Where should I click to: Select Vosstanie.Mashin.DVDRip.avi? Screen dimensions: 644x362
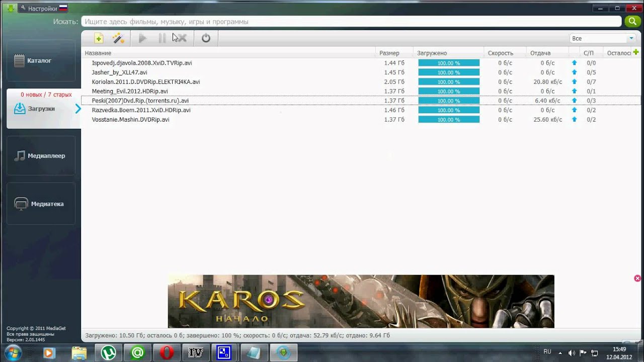coord(131,120)
